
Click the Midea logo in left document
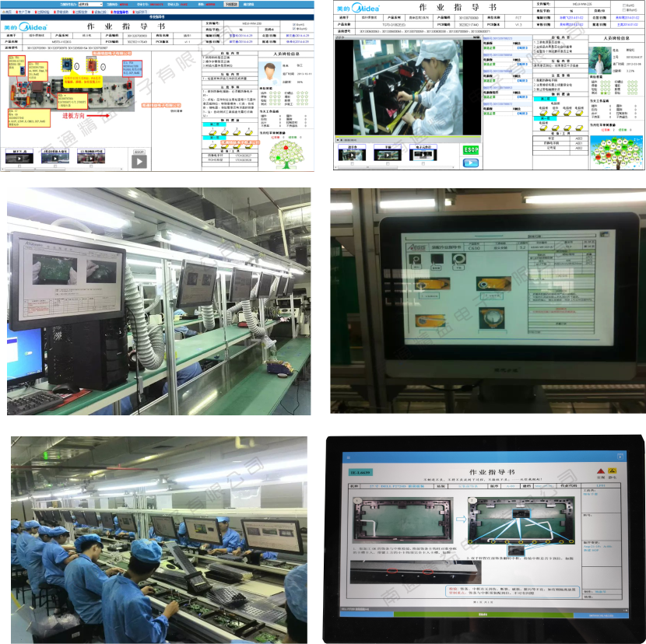point(28,26)
